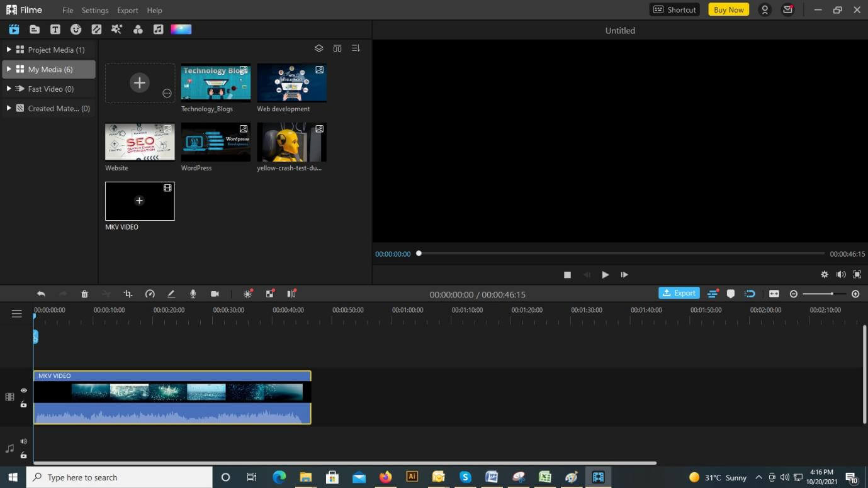Open the Effects sparkle tab icon
This screenshot has height=488, width=868.
coord(116,29)
